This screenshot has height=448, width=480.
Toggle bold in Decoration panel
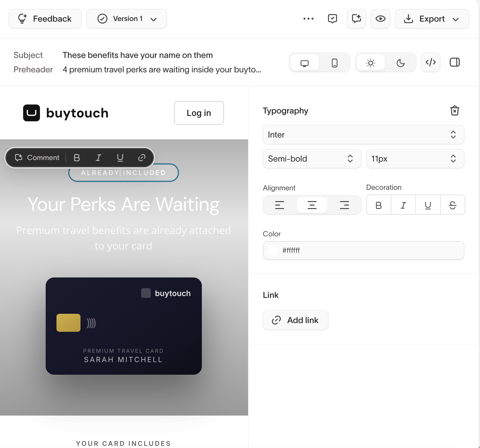point(379,205)
